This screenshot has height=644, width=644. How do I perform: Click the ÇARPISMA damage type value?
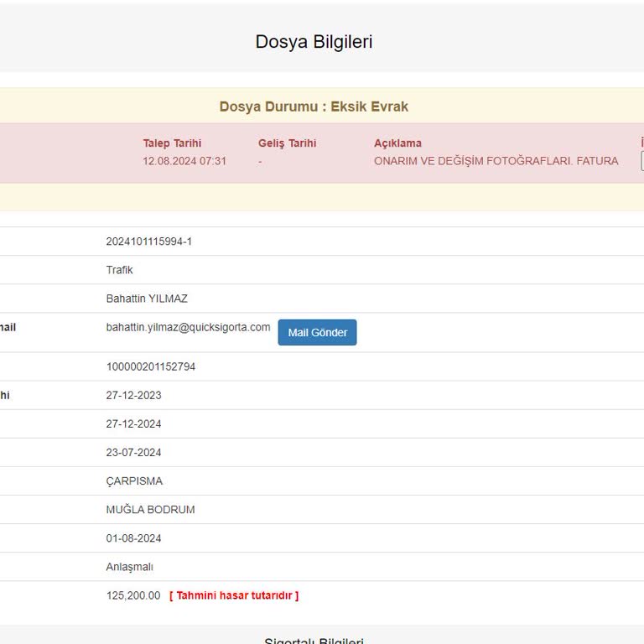pos(134,481)
